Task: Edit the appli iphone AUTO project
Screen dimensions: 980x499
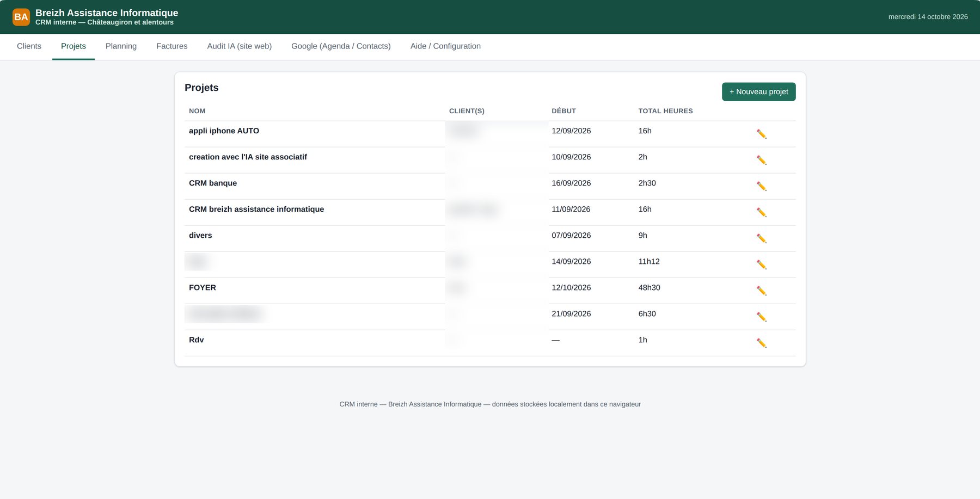Action: [x=761, y=134]
